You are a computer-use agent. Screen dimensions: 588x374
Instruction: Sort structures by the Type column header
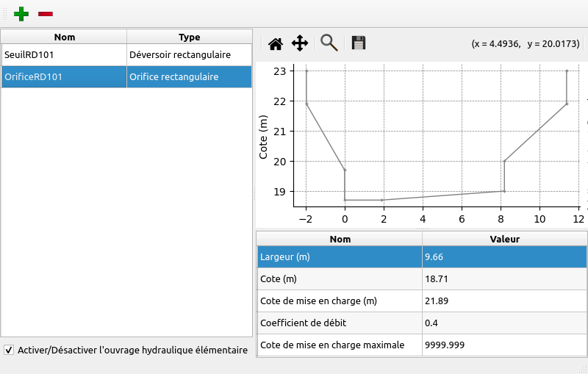[x=189, y=37]
